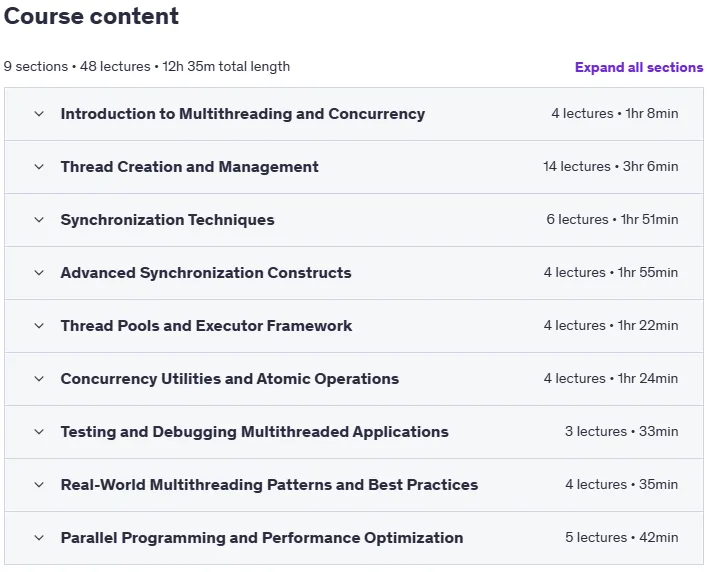Screen dimensions: 709x572
Task: Open chevron for Parallel Programming and Performance Optimization
Action: (x=39, y=538)
